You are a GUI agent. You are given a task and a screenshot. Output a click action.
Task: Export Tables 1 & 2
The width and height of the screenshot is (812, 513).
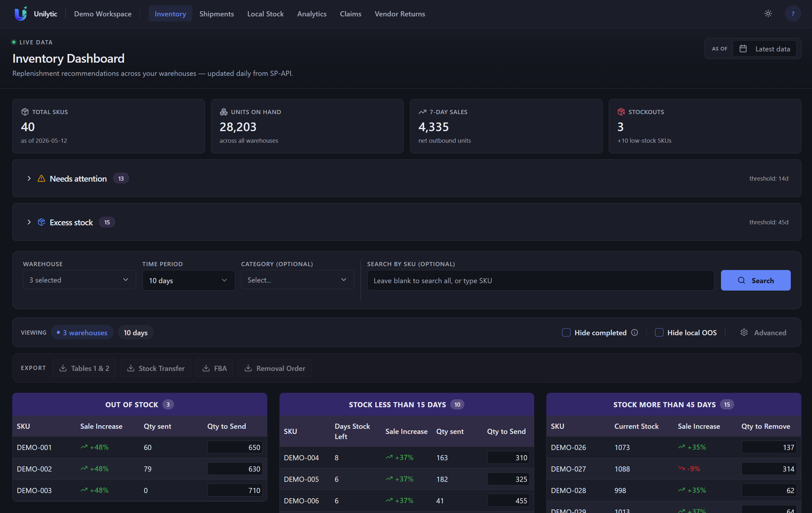(84, 368)
